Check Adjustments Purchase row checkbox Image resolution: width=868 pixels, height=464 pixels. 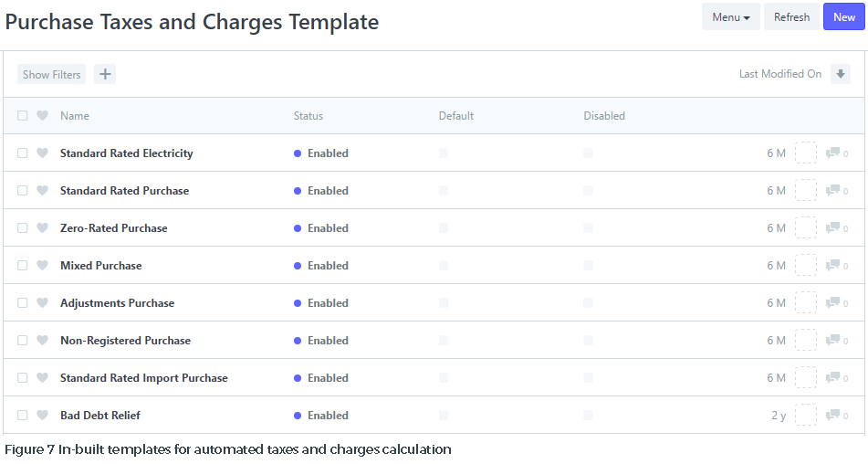(x=22, y=303)
